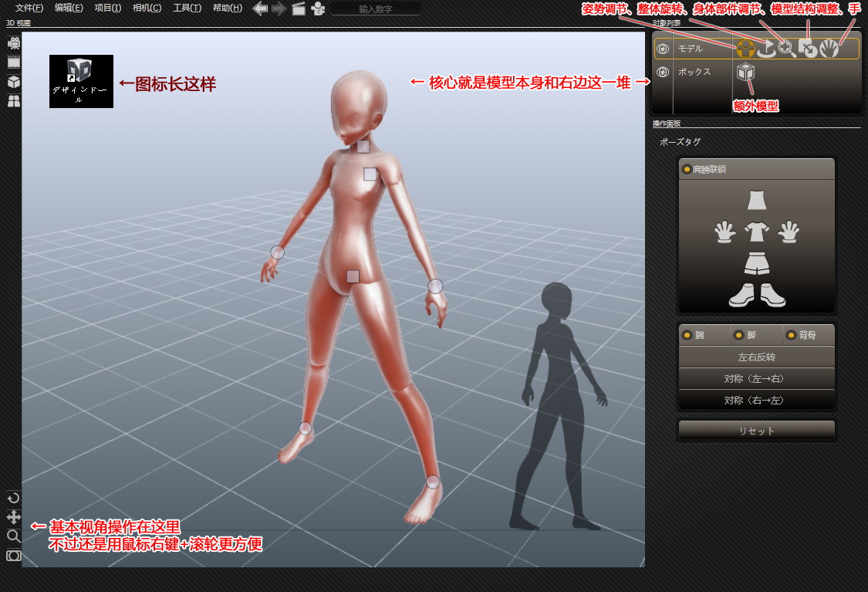Select the pan view icon at bottom left
The image size is (868, 592).
point(12,519)
